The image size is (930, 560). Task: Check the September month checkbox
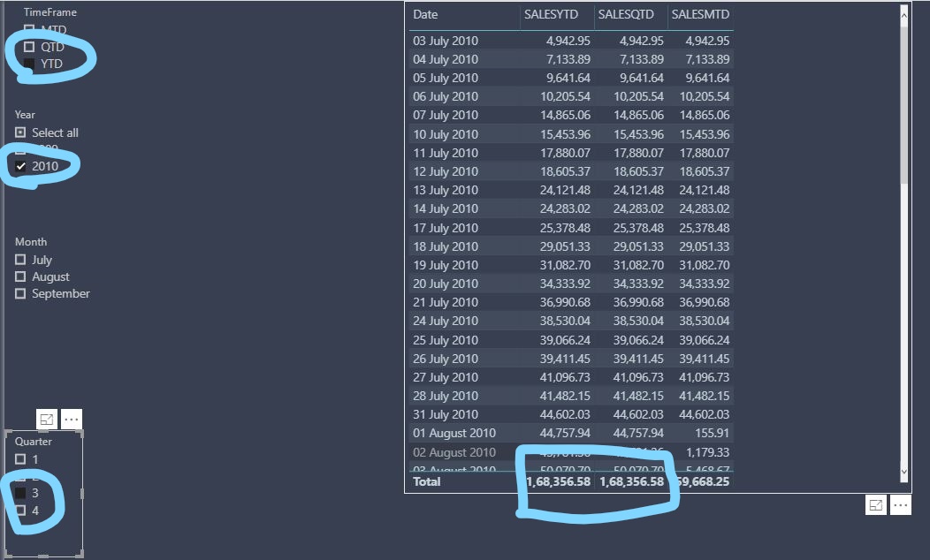click(x=20, y=293)
